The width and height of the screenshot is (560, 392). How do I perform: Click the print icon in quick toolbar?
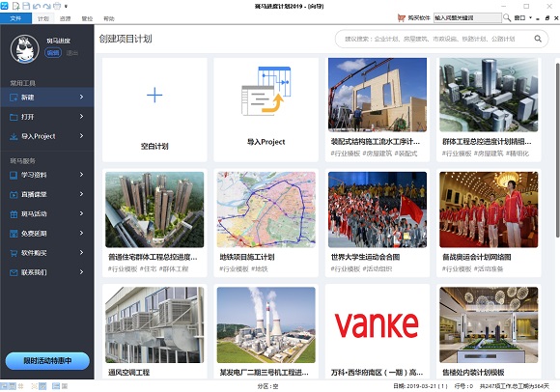pos(57,6)
